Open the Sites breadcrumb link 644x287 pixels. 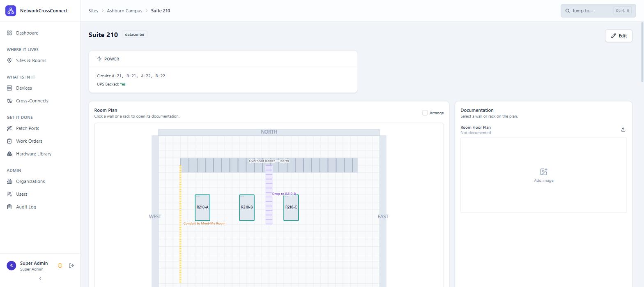click(93, 11)
